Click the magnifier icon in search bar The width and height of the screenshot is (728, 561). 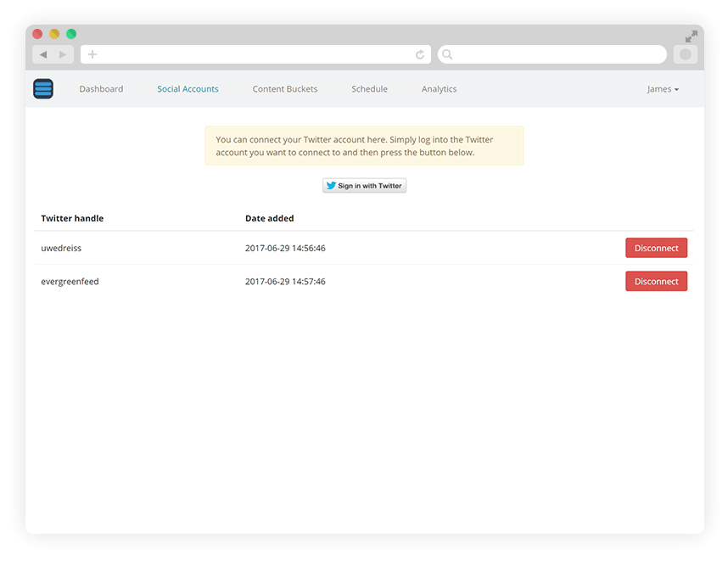[x=447, y=54]
